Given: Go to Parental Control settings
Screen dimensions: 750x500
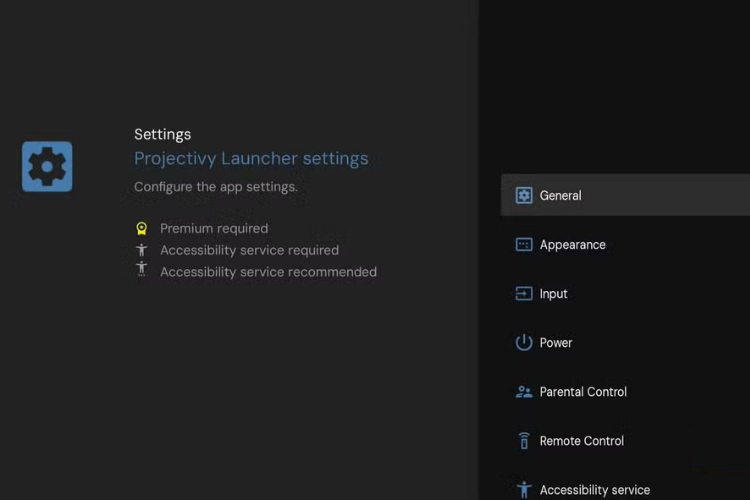Looking at the screenshot, I should 625,392.
